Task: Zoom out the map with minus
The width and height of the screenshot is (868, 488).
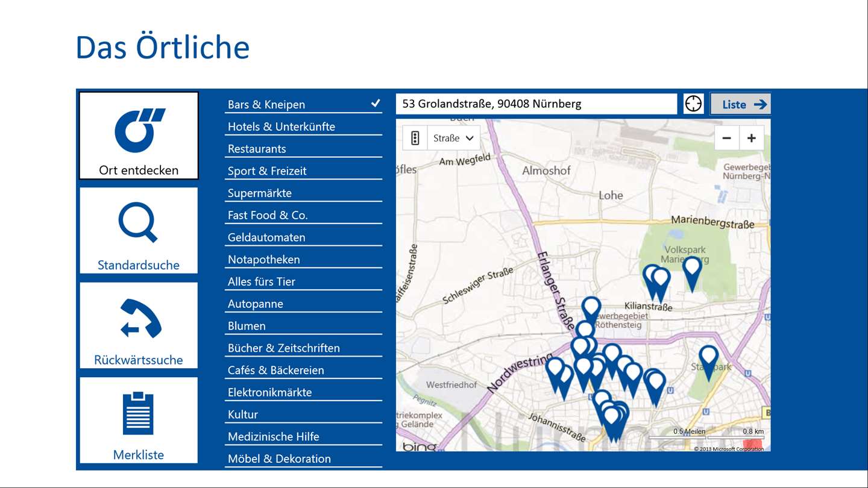Action: coord(727,138)
